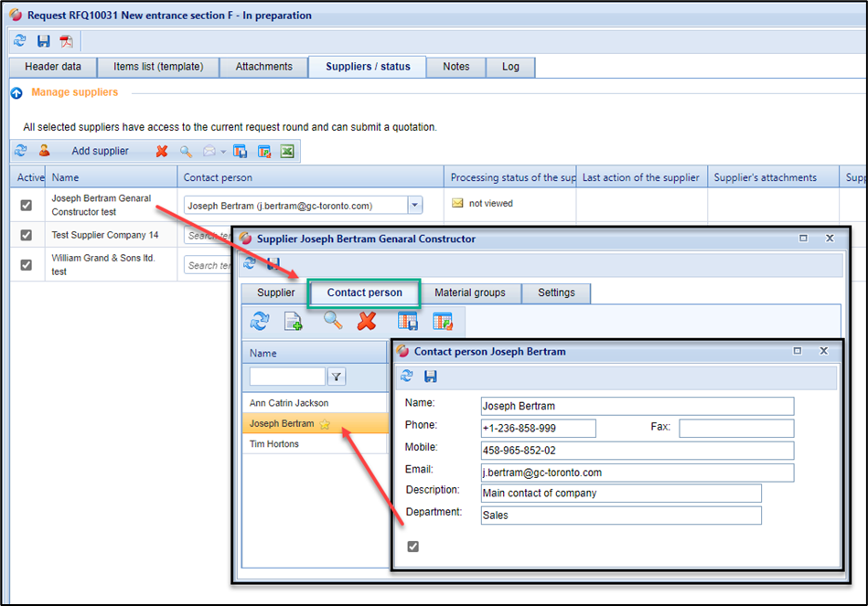
Task: Delete the contact with the red X icon
Action: tap(367, 321)
